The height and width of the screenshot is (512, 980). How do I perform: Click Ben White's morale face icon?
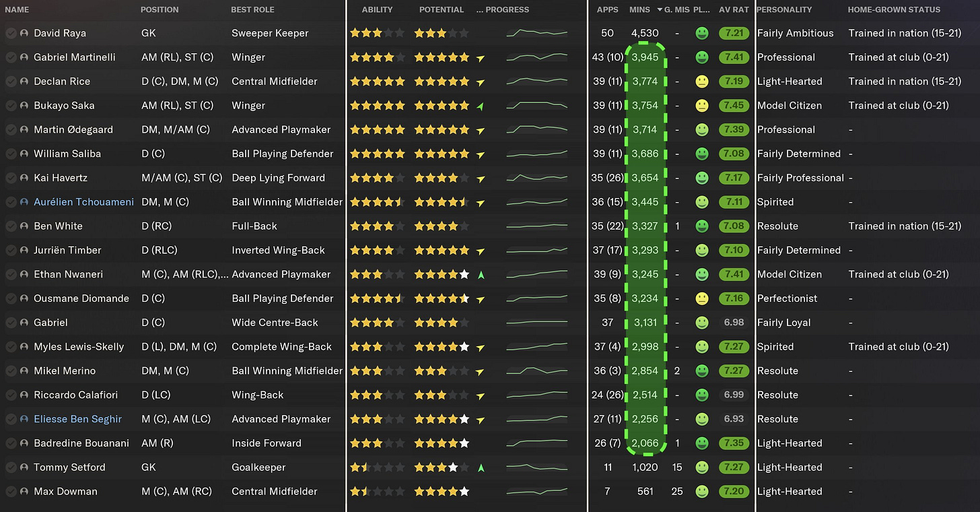[702, 226]
